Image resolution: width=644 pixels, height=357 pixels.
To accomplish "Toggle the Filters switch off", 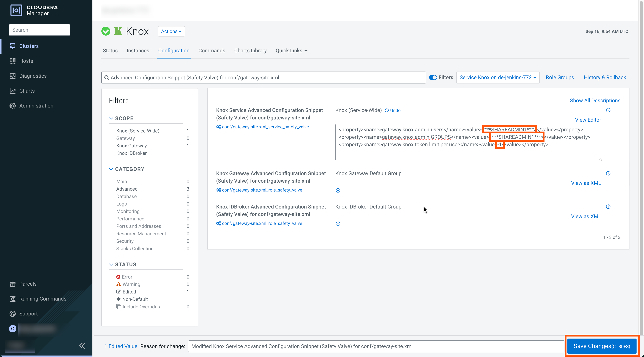I will 433,78.
